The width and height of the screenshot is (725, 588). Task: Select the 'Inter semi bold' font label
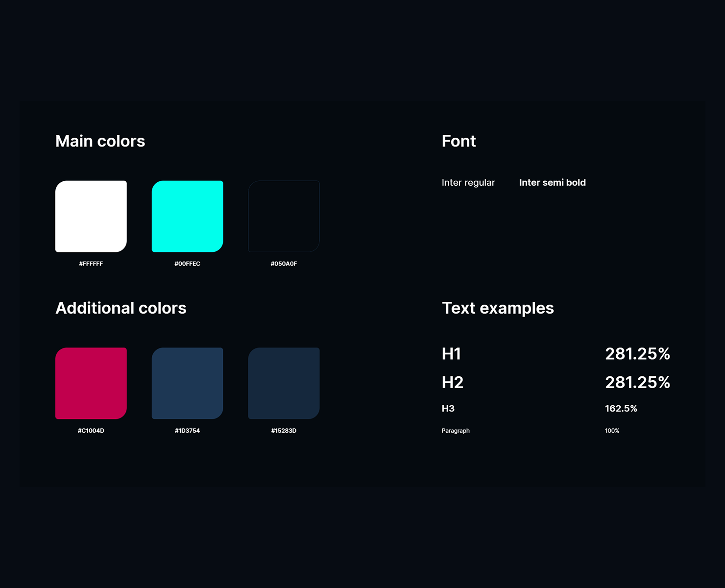pyautogui.click(x=552, y=183)
